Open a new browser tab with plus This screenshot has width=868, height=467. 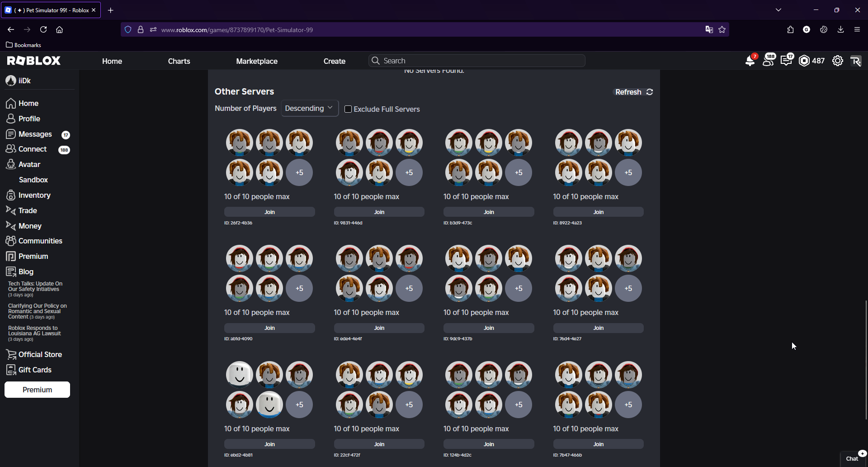click(x=110, y=10)
